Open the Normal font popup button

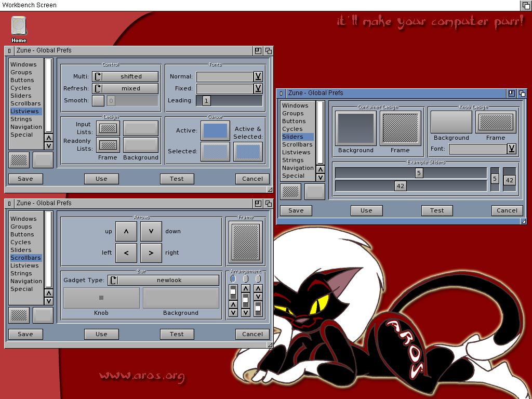pos(258,77)
